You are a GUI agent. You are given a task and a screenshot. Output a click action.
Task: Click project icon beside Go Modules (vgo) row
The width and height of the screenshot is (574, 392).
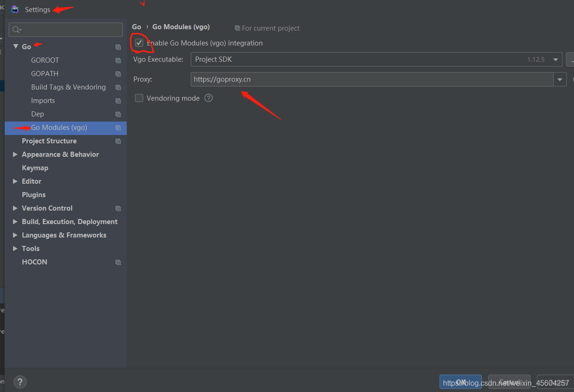tap(118, 128)
